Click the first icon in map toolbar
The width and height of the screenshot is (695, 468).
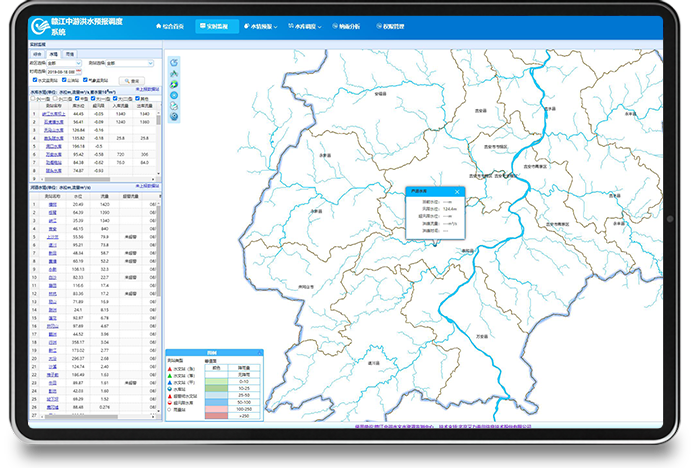pos(173,63)
